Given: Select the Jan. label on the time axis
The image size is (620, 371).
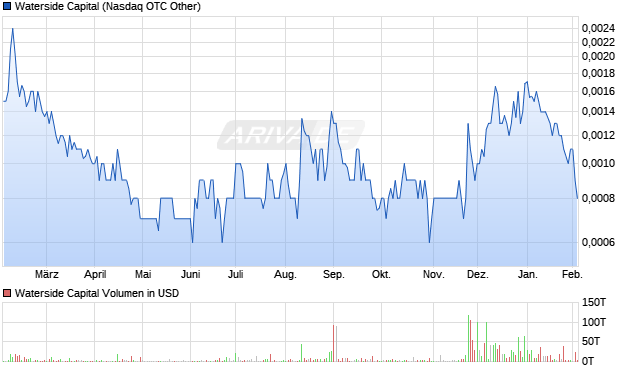Looking at the screenshot, I should coord(527,274).
